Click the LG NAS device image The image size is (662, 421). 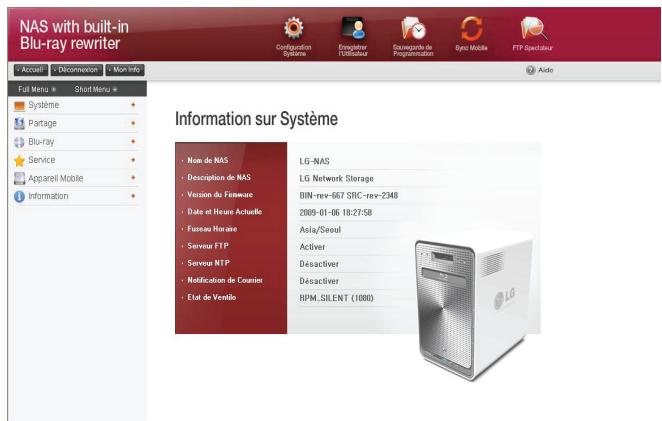tap(473, 306)
